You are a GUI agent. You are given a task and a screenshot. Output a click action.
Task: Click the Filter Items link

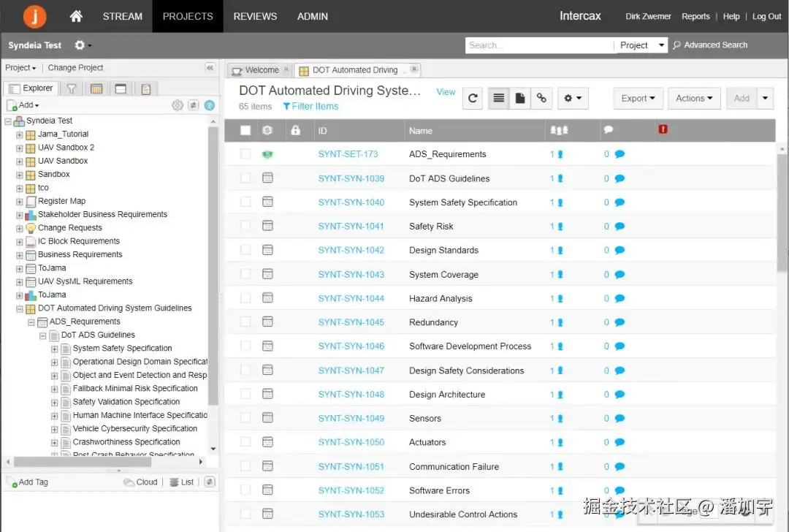tap(310, 106)
